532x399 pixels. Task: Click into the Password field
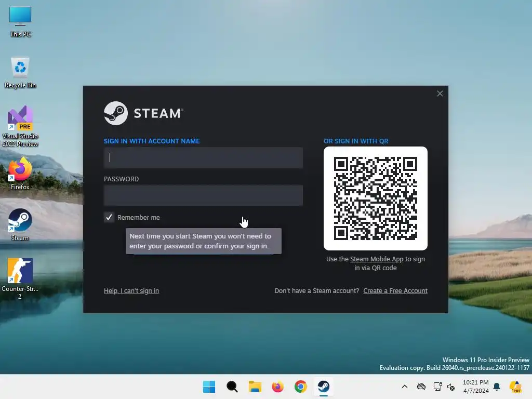point(203,195)
